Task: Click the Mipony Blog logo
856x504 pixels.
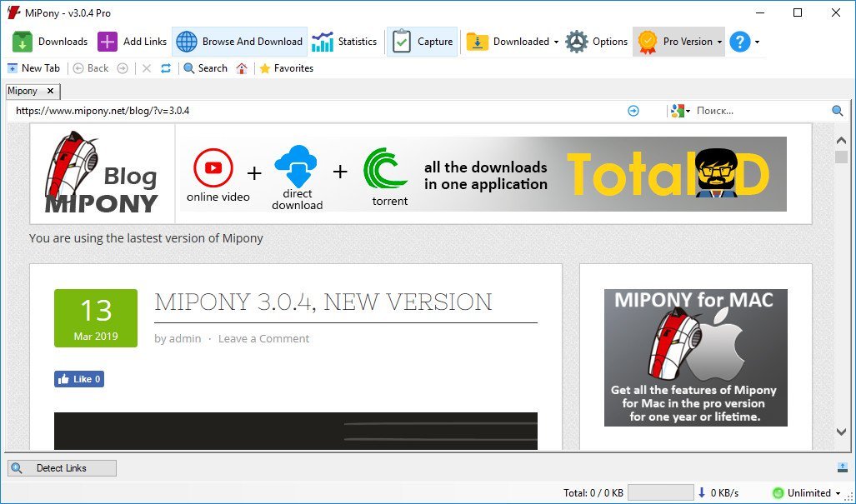Action: (102, 173)
